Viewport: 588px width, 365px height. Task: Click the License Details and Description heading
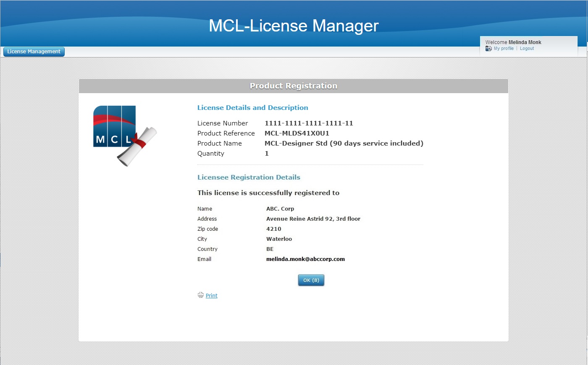point(253,108)
